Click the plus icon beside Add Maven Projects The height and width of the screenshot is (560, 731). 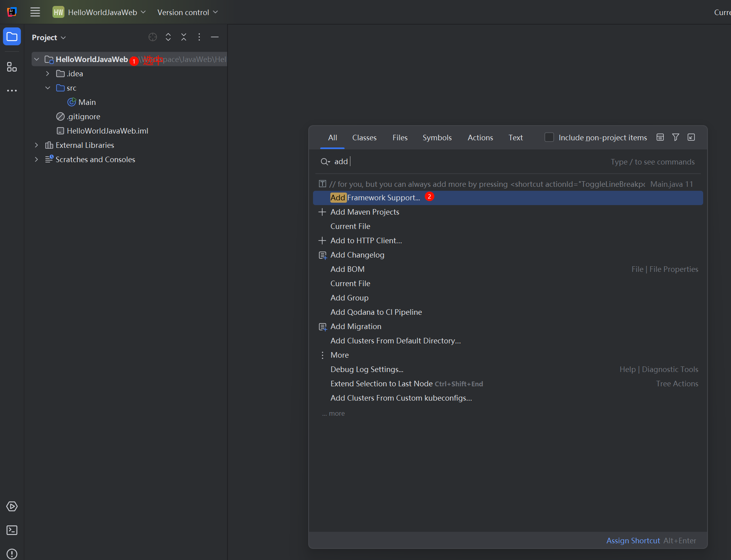[x=323, y=212]
